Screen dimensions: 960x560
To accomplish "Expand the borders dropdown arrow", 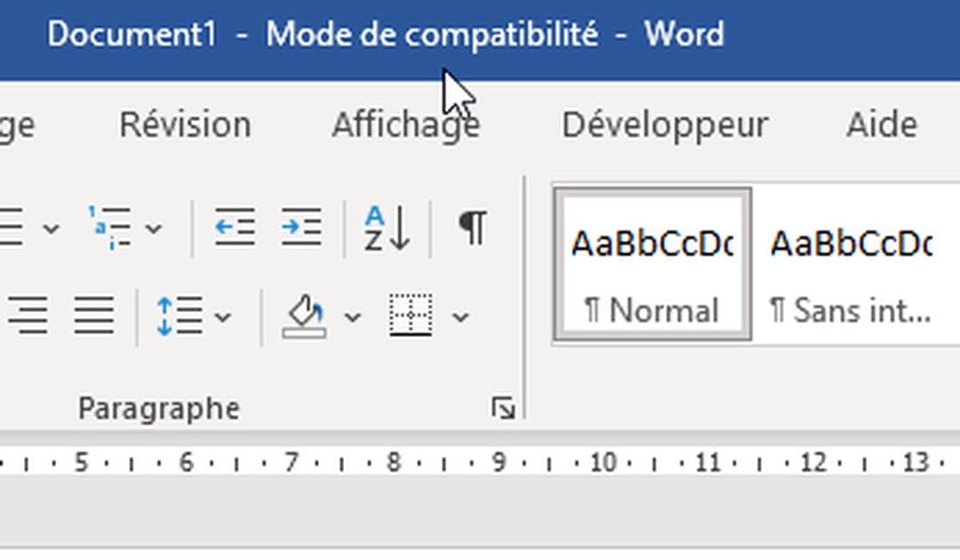I will coord(460,317).
